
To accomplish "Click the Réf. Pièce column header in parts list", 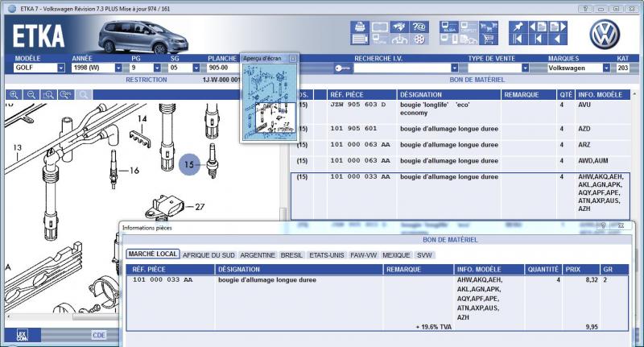I will [361, 95].
